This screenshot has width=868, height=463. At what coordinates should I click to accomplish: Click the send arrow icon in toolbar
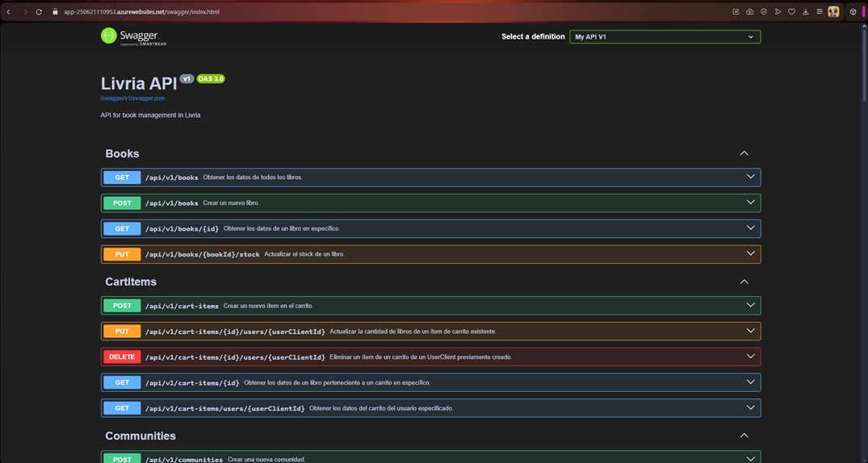[x=778, y=11]
